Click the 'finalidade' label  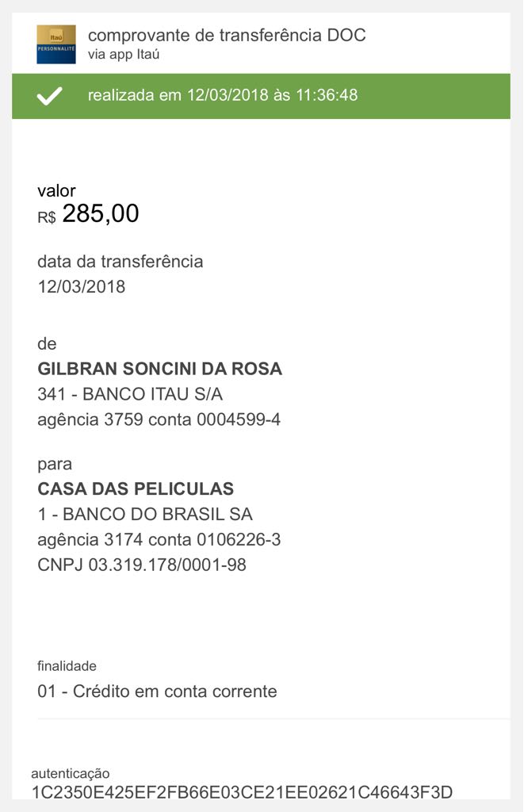[67, 666]
